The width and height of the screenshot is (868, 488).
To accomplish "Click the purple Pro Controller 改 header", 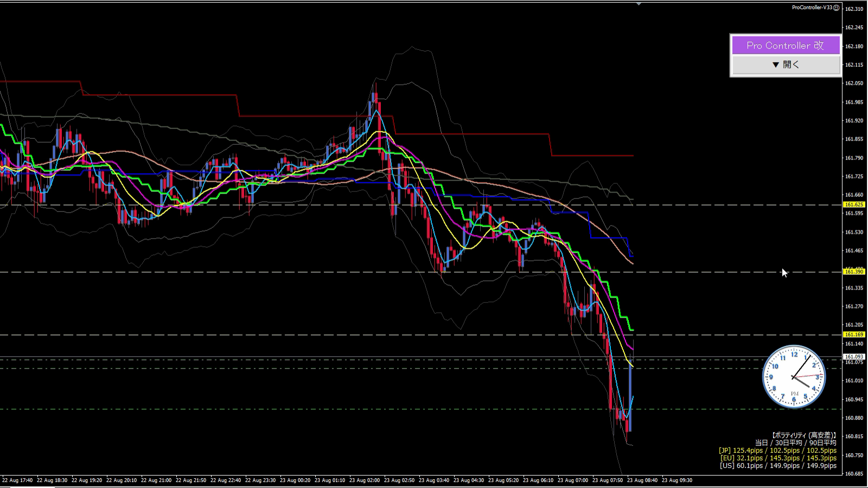I will [786, 45].
